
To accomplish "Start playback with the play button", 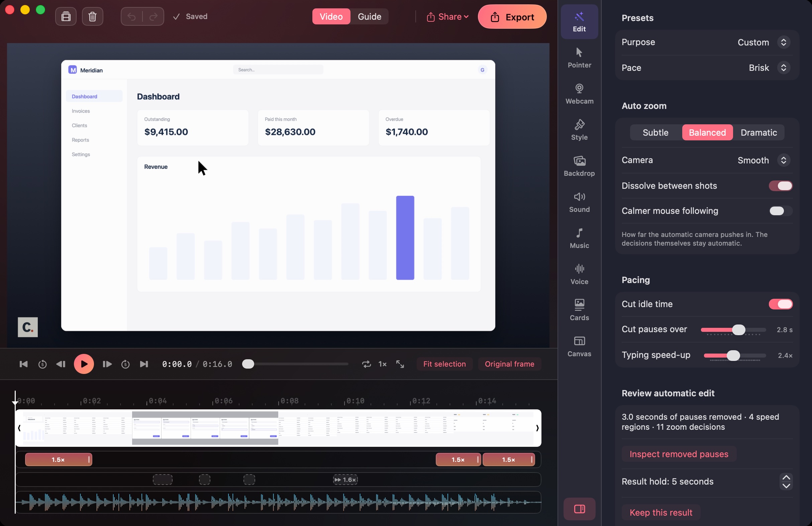I will tap(84, 364).
